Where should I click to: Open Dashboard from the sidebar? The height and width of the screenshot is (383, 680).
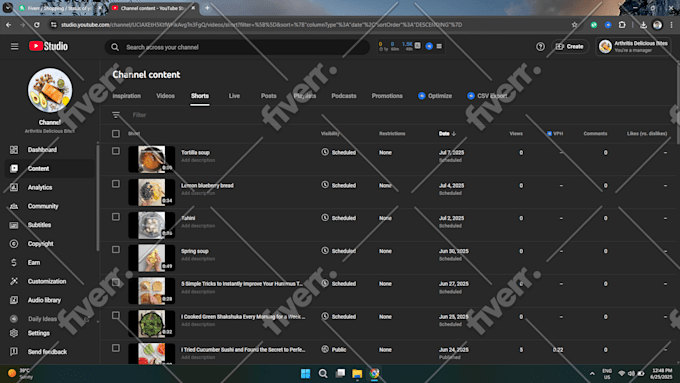click(x=42, y=150)
